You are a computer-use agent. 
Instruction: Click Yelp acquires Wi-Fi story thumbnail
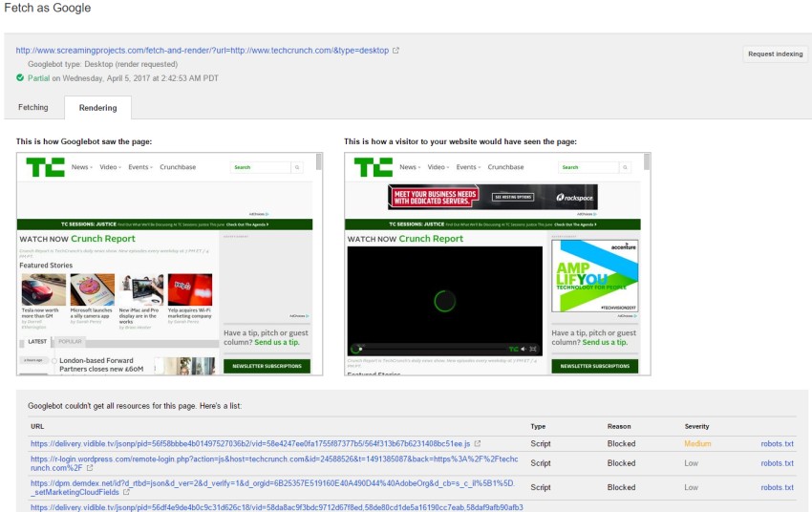click(x=189, y=289)
